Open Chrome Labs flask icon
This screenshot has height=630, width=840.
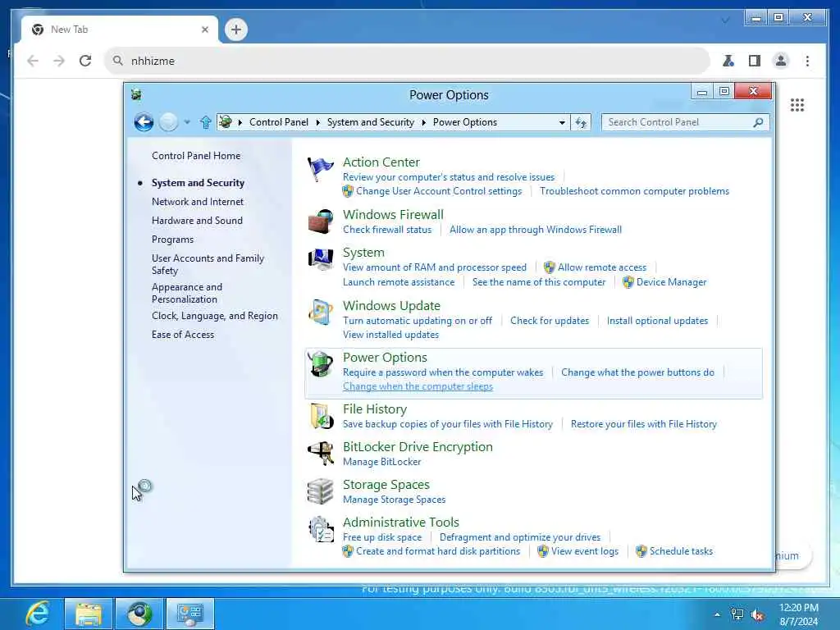pos(728,61)
